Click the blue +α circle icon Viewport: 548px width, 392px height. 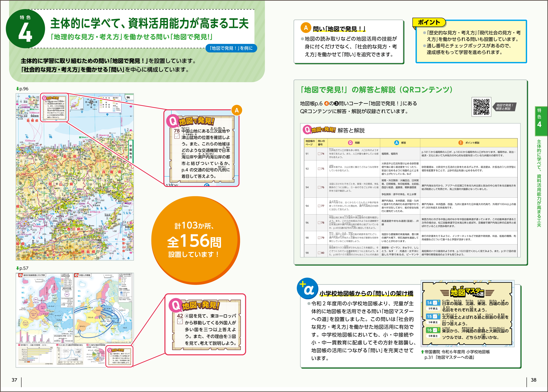click(307, 288)
